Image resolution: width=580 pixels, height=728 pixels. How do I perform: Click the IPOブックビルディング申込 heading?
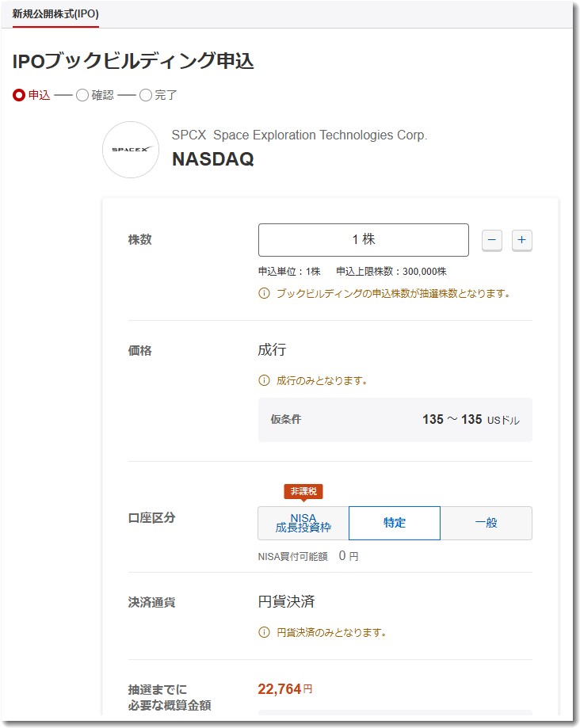tap(133, 61)
